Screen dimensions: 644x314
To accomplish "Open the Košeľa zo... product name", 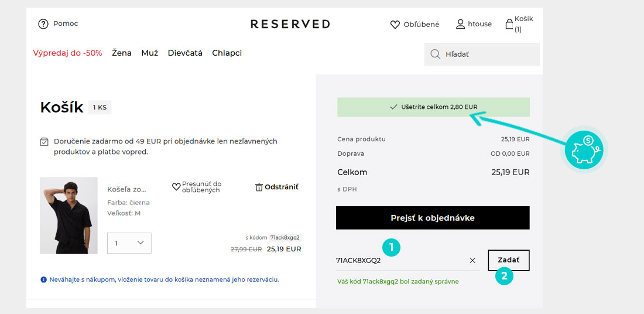I will pos(126,189).
